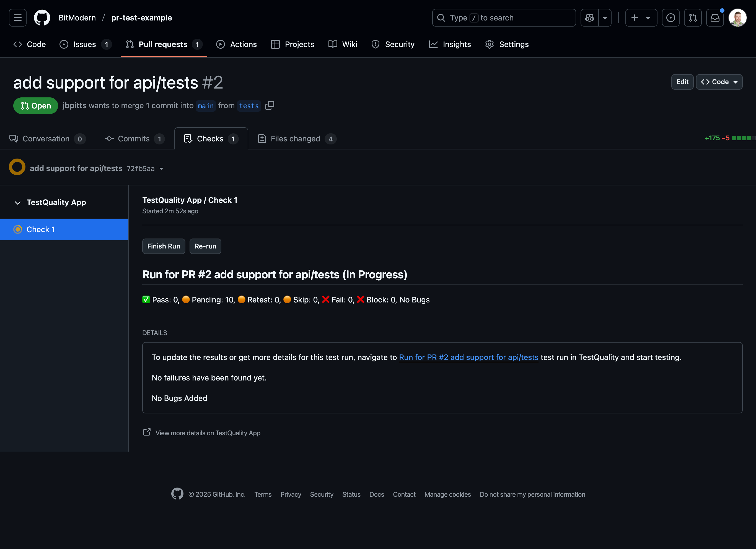Screen dimensions: 756x549
Task: Select Check 1 in the sidebar
Action: tap(64, 229)
